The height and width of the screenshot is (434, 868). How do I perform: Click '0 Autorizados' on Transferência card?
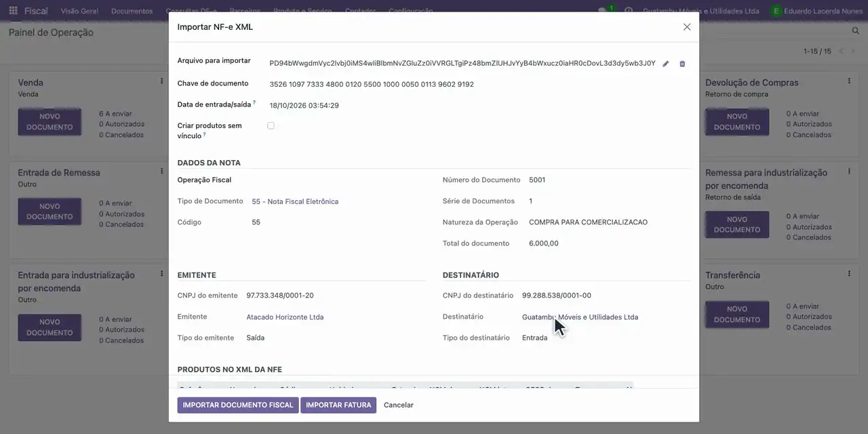point(809,317)
